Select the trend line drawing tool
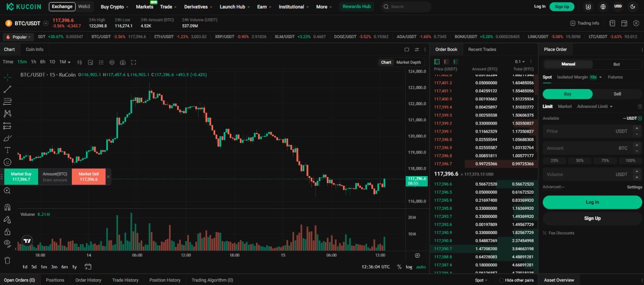This screenshot has height=285, width=644. tap(8, 89)
